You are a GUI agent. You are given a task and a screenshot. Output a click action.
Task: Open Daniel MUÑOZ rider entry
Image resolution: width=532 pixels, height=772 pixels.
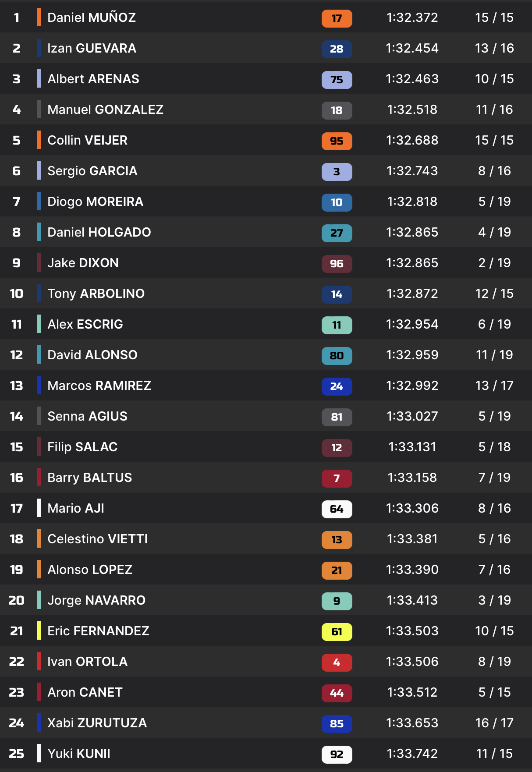click(92, 18)
